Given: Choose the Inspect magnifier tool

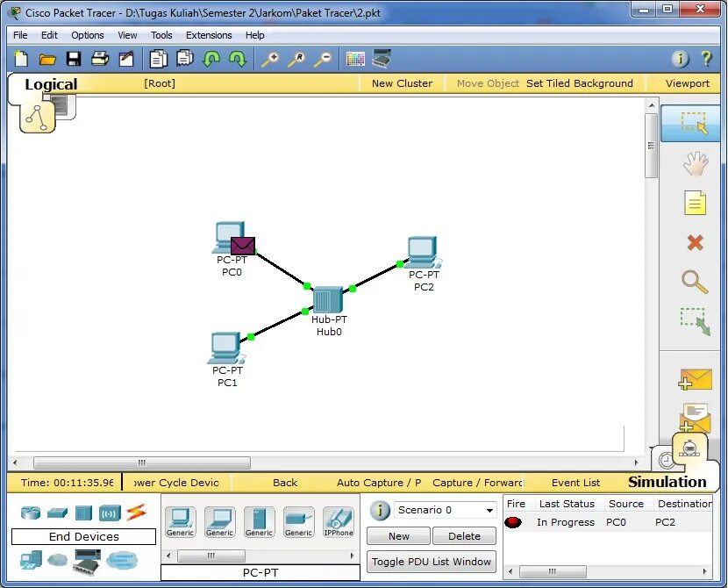Looking at the screenshot, I should point(695,282).
